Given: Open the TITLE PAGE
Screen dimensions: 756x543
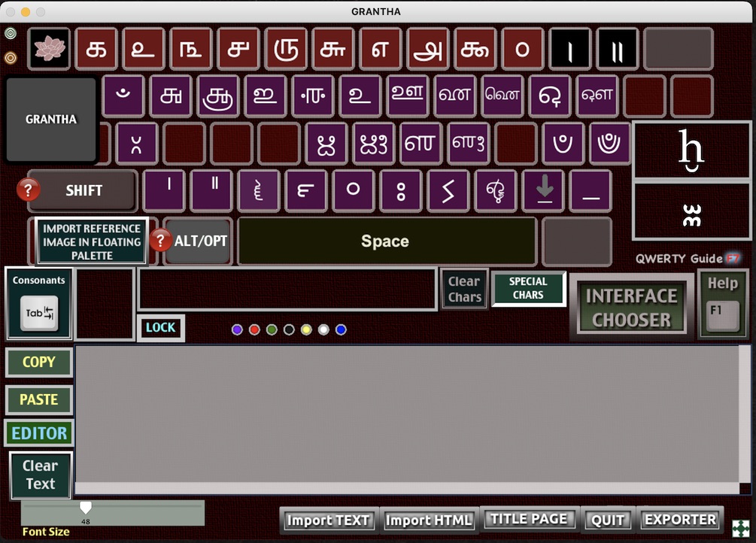Looking at the screenshot, I should (528, 519).
